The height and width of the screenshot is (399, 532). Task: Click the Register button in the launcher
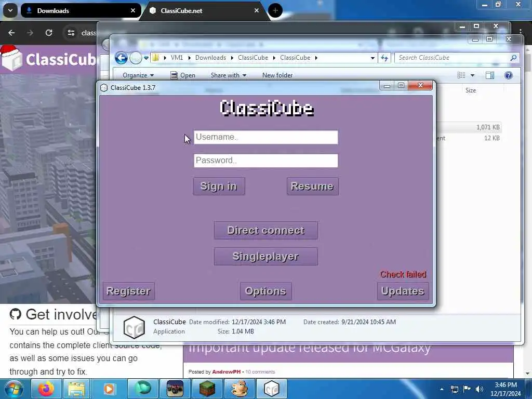[129, 291]
